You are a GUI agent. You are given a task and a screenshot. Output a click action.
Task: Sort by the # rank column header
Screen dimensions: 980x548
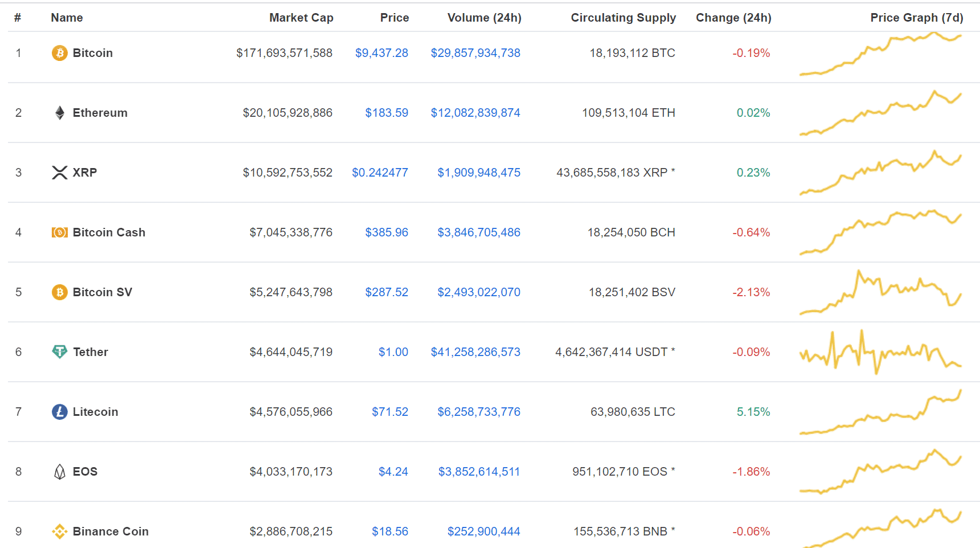tap(18, 18)
